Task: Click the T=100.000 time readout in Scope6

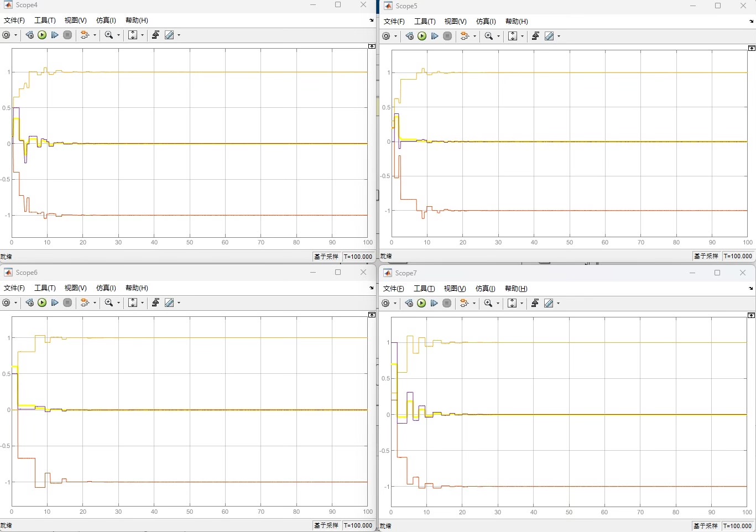Action: coord(358,525)
